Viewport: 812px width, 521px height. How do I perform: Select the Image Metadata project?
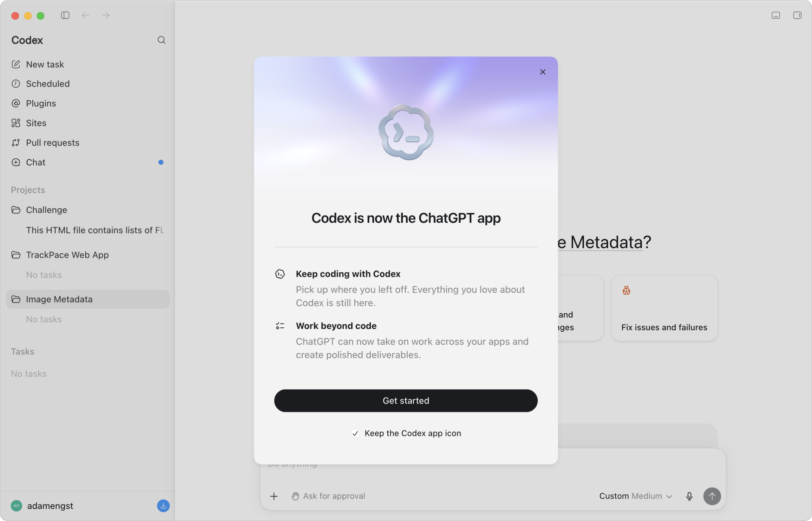(x=88, y=299)
